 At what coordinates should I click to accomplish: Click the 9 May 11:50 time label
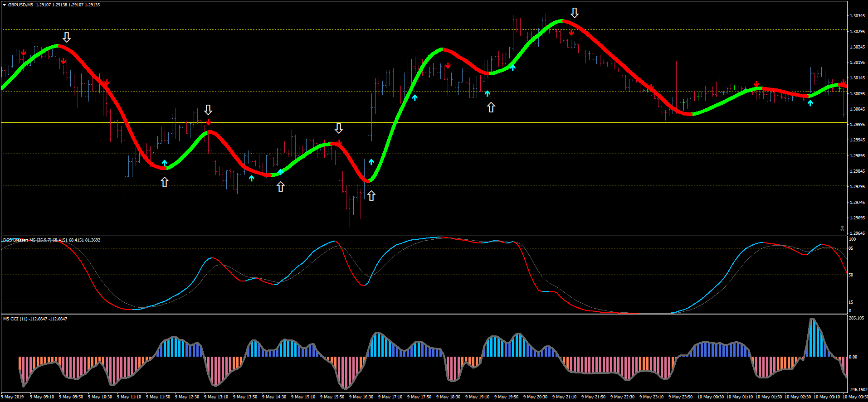158,397
